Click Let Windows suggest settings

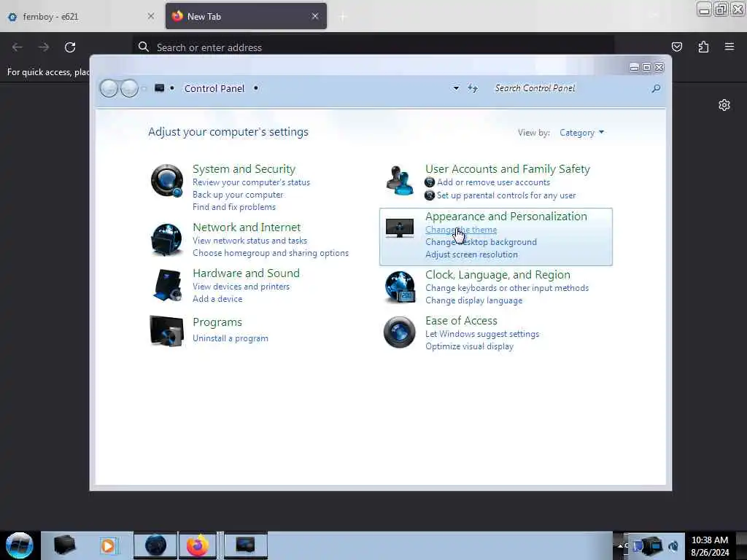pyautogui.click(x=482, y=334)
